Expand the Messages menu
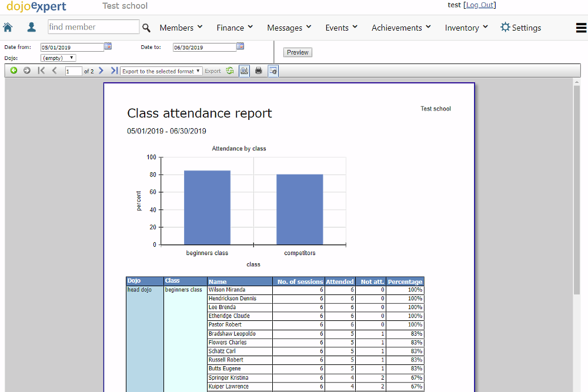 (x=289, y=28)
